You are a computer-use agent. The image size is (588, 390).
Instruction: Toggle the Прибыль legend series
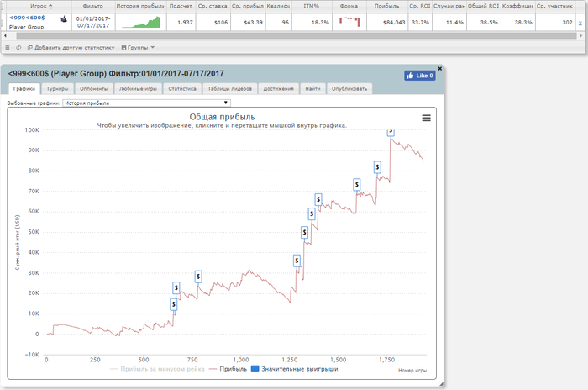coord(228,369)
